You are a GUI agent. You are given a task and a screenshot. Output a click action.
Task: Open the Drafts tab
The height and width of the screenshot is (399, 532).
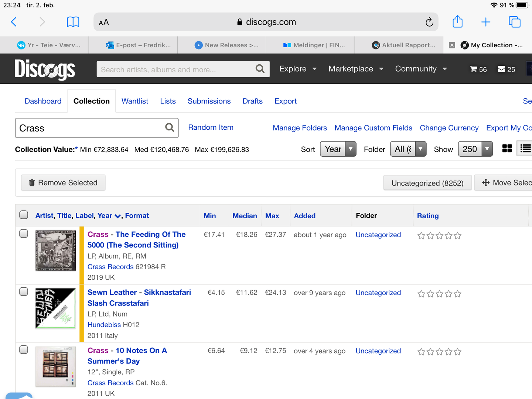click(x=253, y=101)
